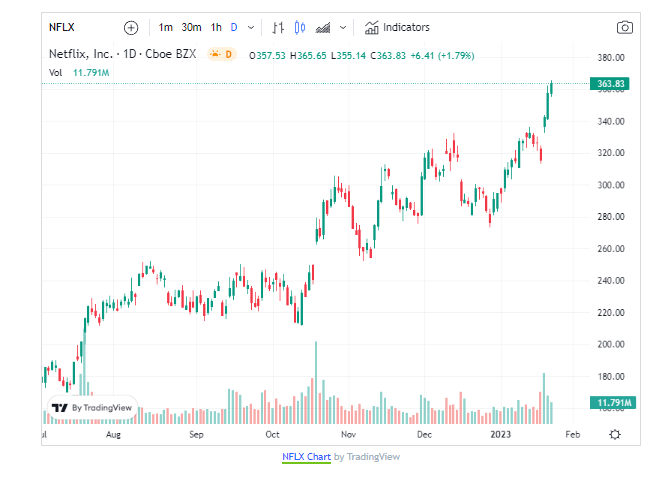Click the orange market status D badge

(x=221, y=54)
